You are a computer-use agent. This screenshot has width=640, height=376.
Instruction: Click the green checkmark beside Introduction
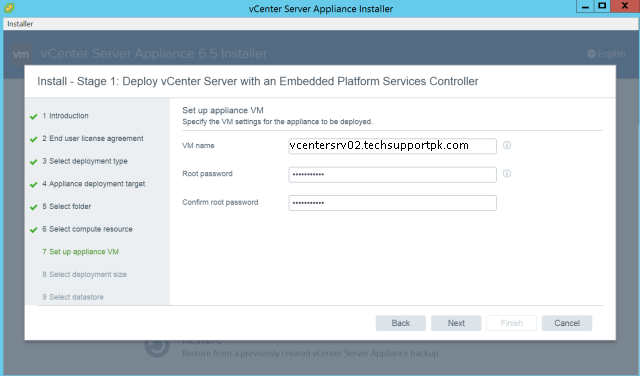pyautogui.click(x=33, y=116)
